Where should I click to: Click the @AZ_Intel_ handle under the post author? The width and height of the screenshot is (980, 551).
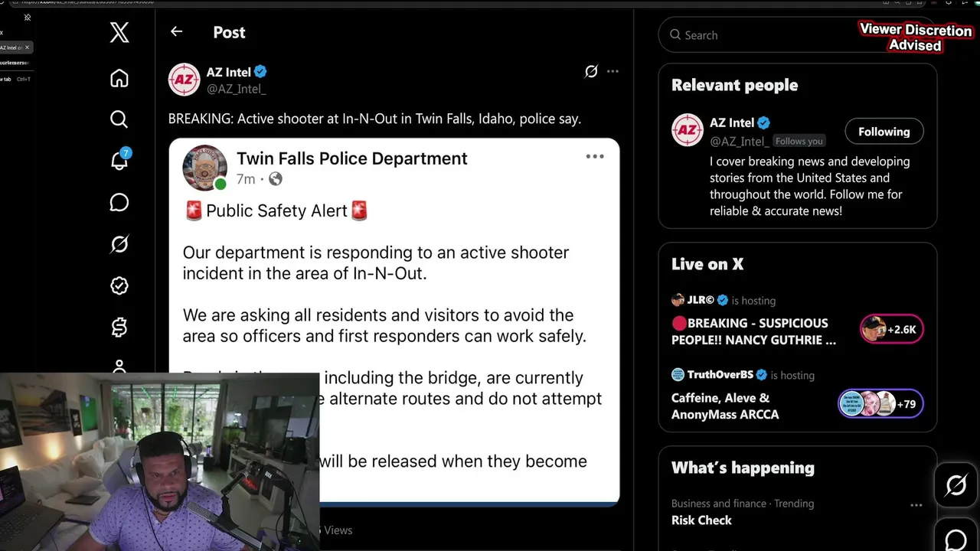coord(236,89)
